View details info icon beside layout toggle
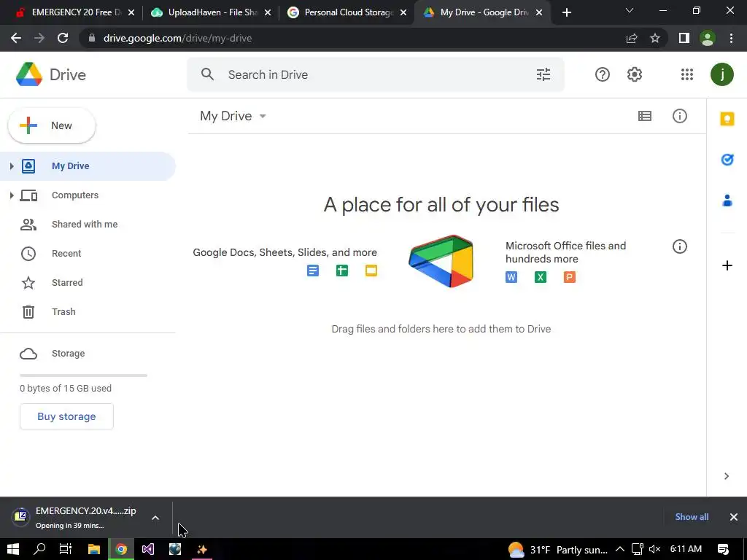This screenshot has width=747, height=560. (x=679, y=116)
